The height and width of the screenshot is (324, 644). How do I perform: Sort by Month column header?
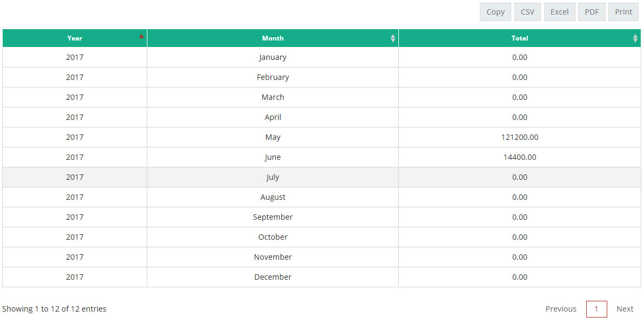pyautogui.click(x=273, y=38)
